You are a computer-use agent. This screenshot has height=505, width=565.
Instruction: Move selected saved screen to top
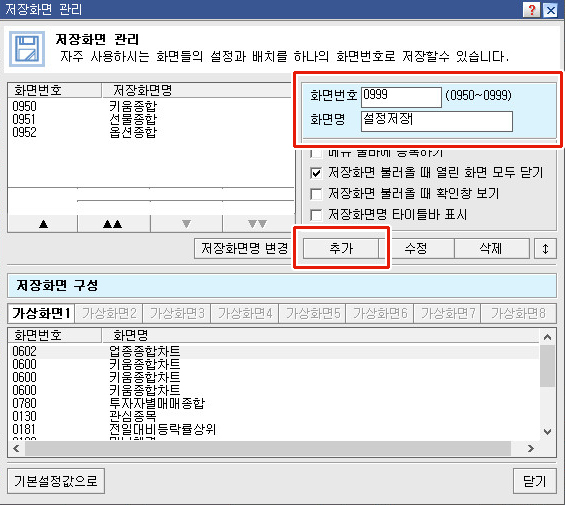tap(113, 224)
